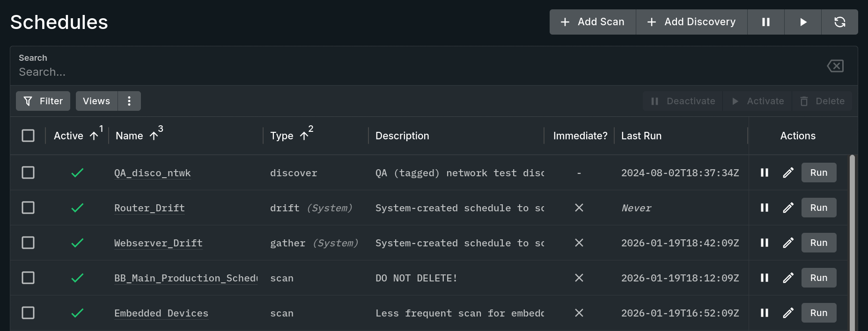Toggle the select-all checkbox in header
Screen dimensions: 868x331
point(28,136)
